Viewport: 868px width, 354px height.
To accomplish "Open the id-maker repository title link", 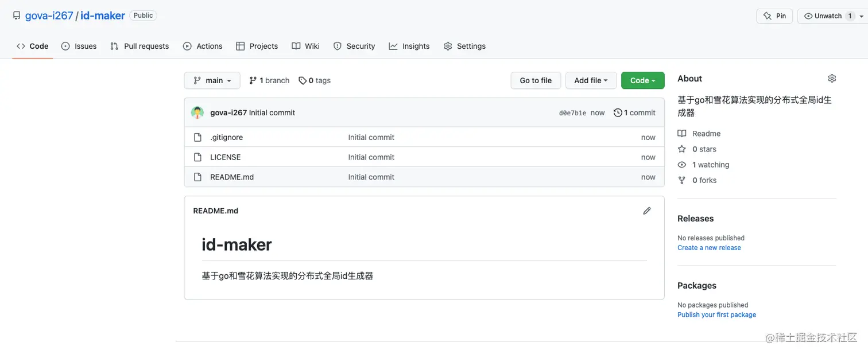I will pos(103,15).
